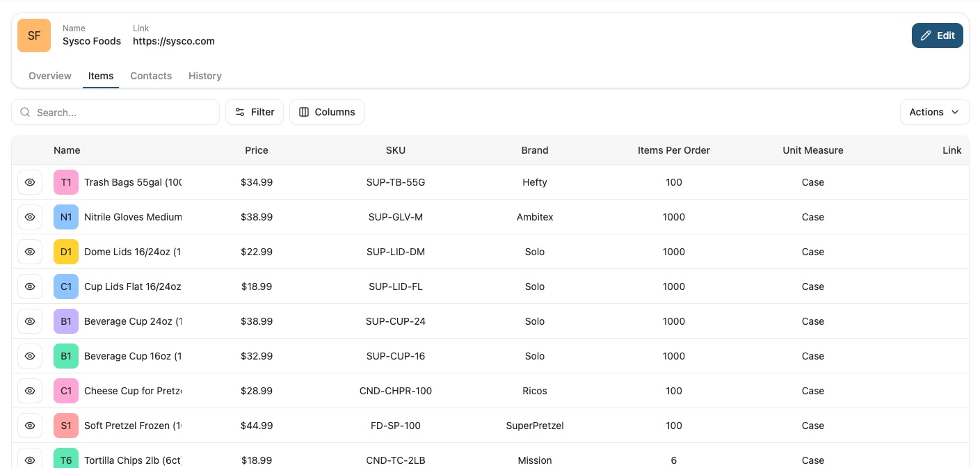Open the Filter options
Image resolution: width=980 pixels, height=468 pixels.
pos(255,112)
